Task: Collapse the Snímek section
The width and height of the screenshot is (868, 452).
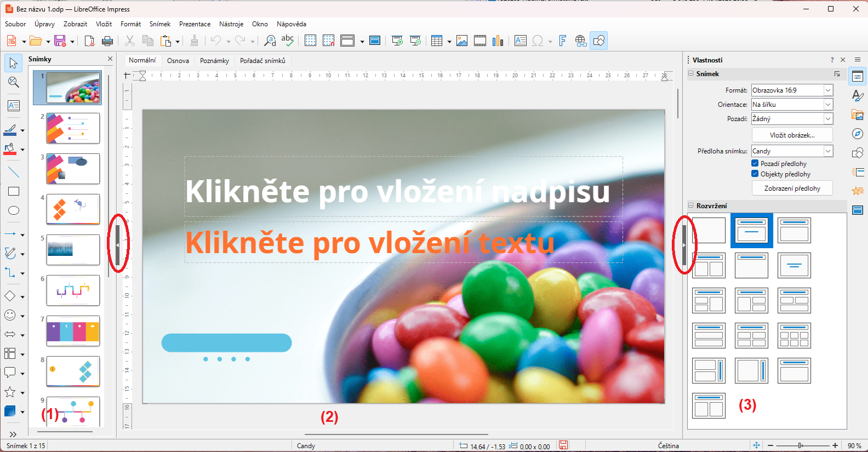Action: coord(691,73)
